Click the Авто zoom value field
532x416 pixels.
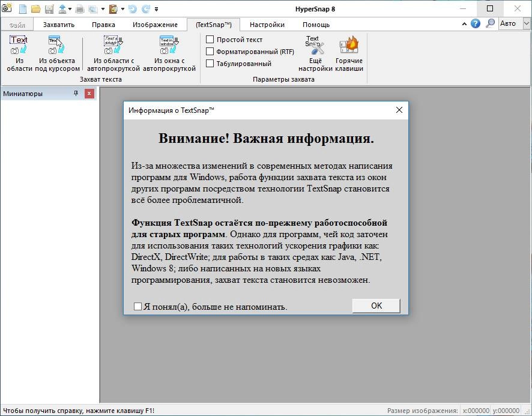[510, 23]
